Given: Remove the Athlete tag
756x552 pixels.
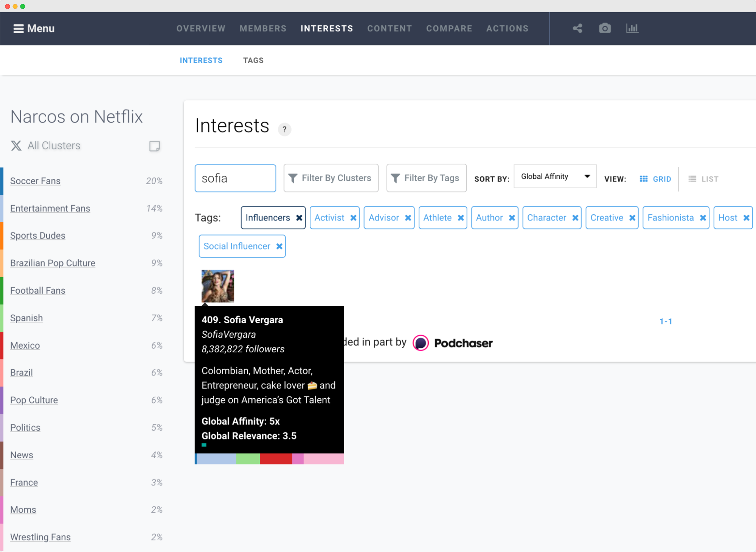Looking at the screenshot, I should [461, 218].
